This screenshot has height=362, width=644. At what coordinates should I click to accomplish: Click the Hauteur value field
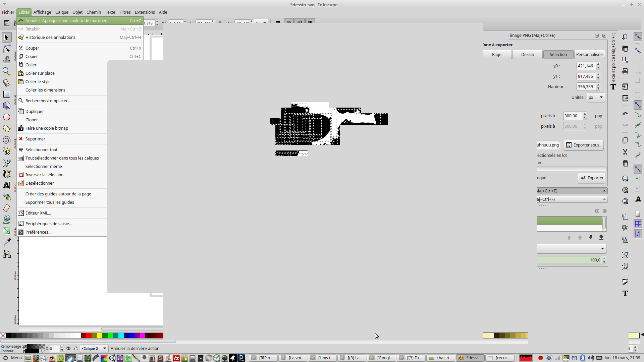pyautogui.click(x=586, y=87)
